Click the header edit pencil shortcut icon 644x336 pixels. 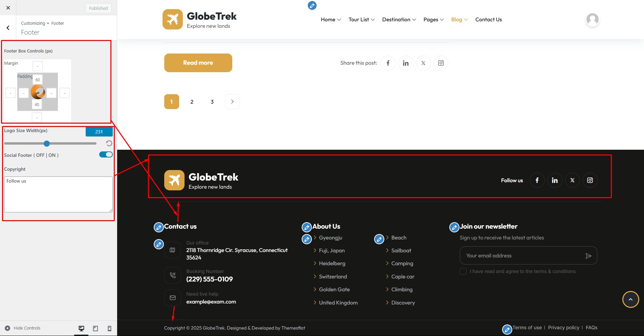(x=312, y=5)
